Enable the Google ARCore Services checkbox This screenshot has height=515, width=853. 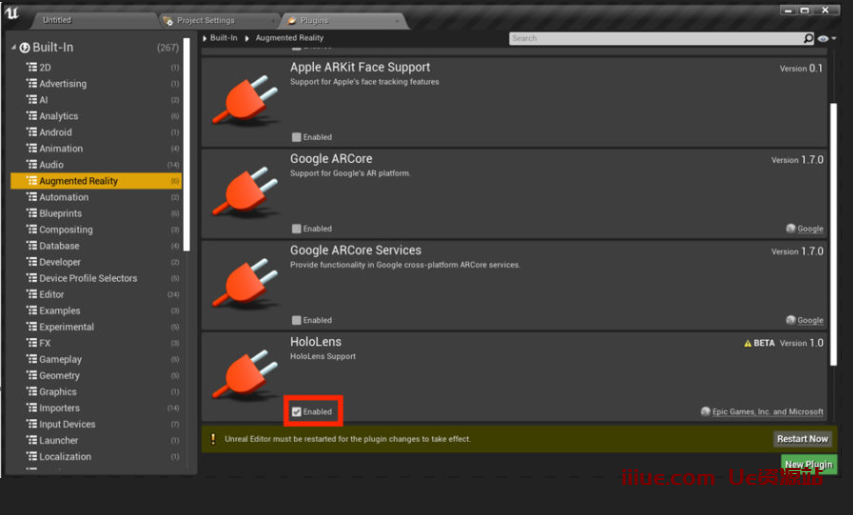point(296,320)
